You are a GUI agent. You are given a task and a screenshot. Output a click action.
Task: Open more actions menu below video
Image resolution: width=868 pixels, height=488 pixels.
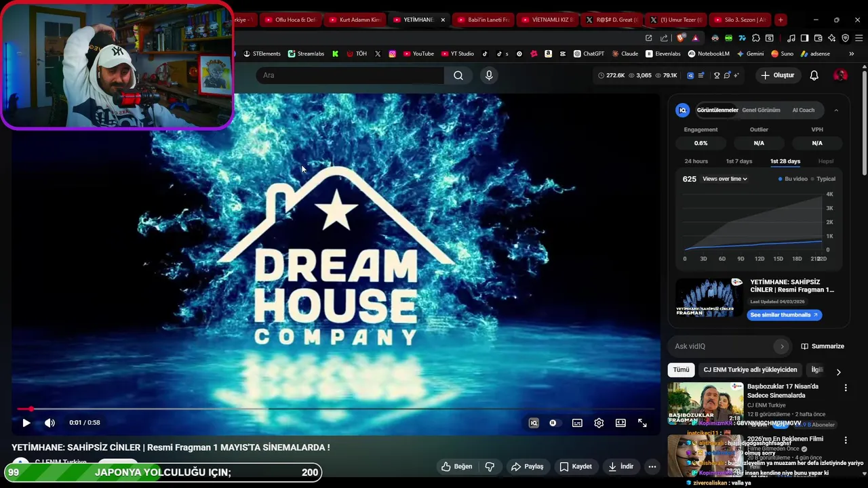tap(652, 466)
